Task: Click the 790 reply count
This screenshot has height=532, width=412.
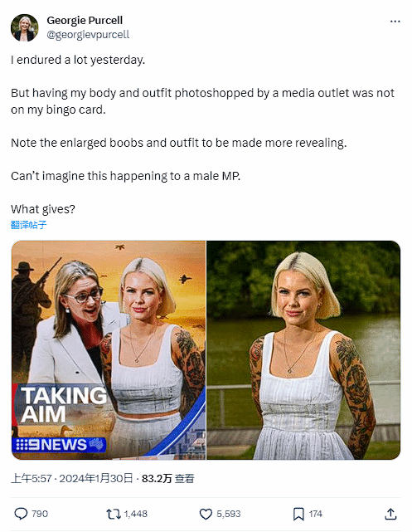Action: 40,514
